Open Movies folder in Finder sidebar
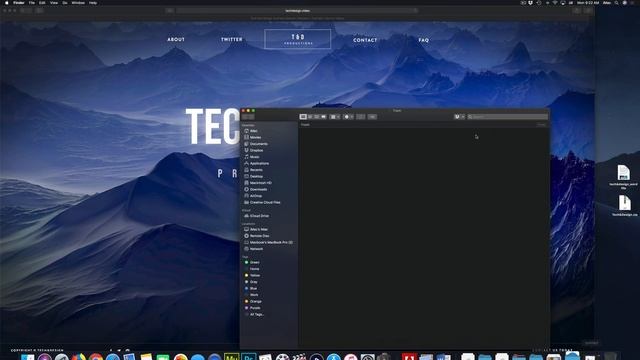This screenshot has height=360, width=640. tap(253, 138)
